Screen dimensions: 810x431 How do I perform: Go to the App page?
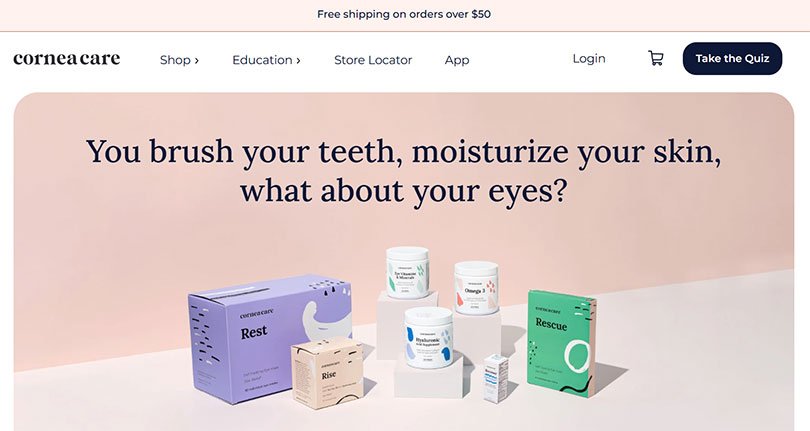(x=457, y=60)
